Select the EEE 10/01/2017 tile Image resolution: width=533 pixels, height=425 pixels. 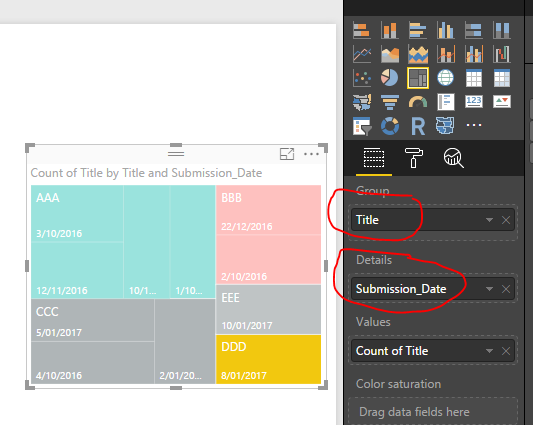(269, 309)
